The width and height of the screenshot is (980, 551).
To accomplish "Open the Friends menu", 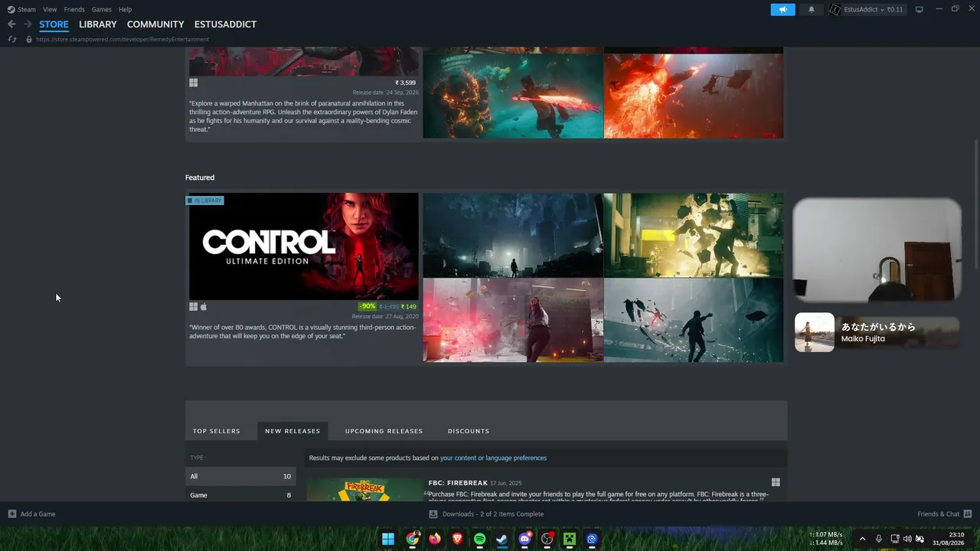I will click(74, 9).
